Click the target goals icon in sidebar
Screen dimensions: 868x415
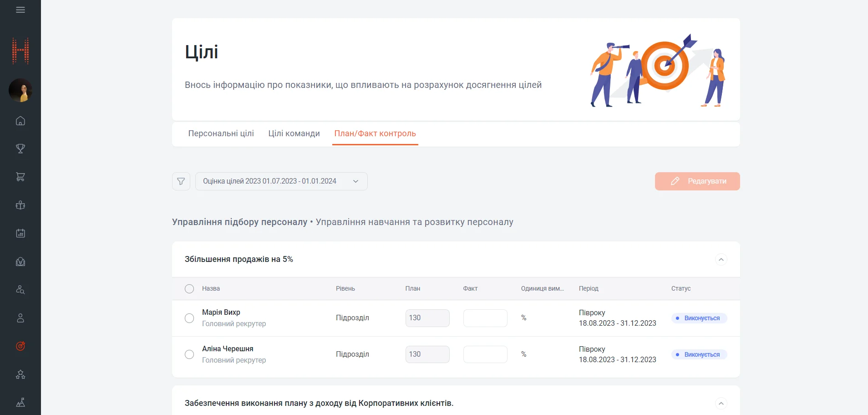click(20, 346)
